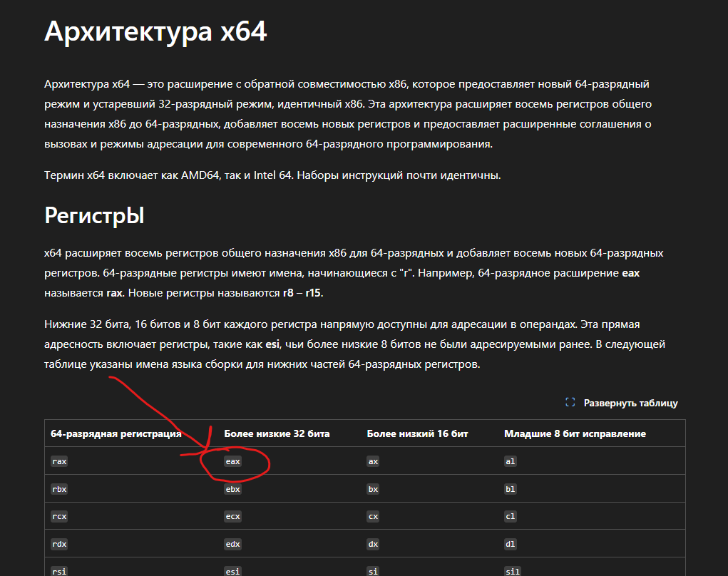
Task: Click the "Архитектура x64" page heading
Action: [x=155, y=31]
